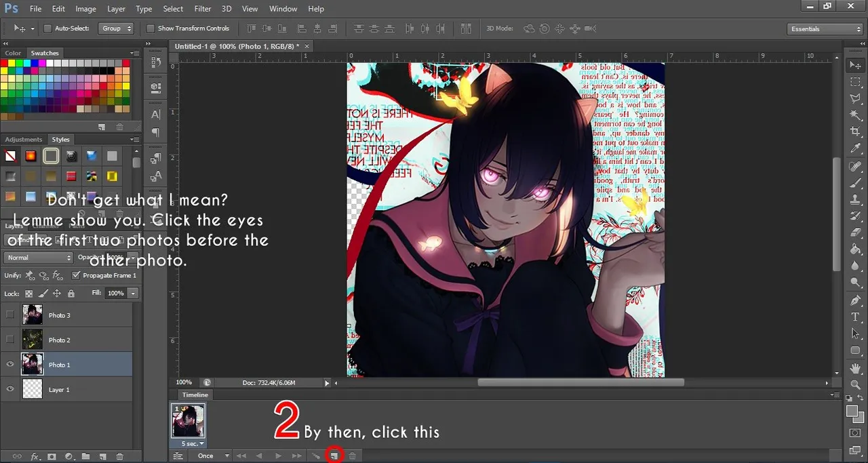
Task: Delete layer trash icon in Layers panel
Action: 120,457
